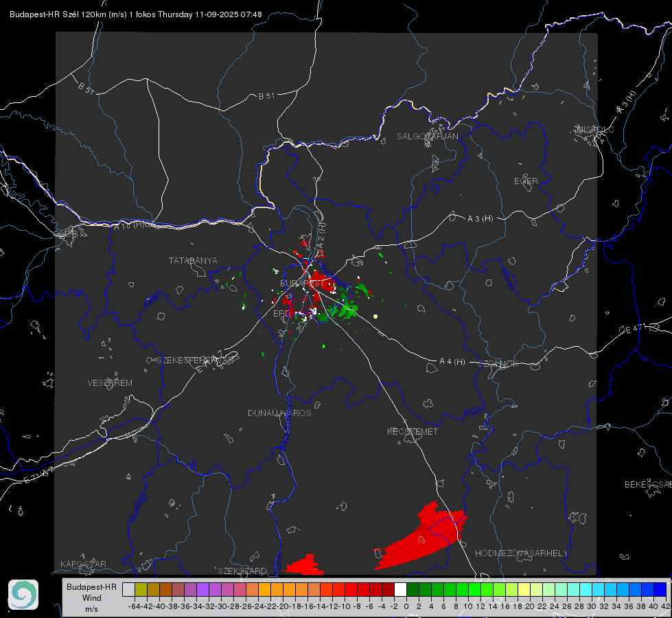Click the swirl logo icon beside the legend

pos(23,595)
